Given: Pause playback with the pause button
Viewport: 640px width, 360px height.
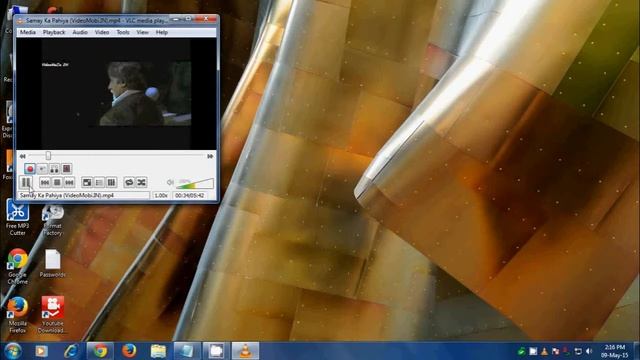Looking at the screenshot, I should click(26, 182).
